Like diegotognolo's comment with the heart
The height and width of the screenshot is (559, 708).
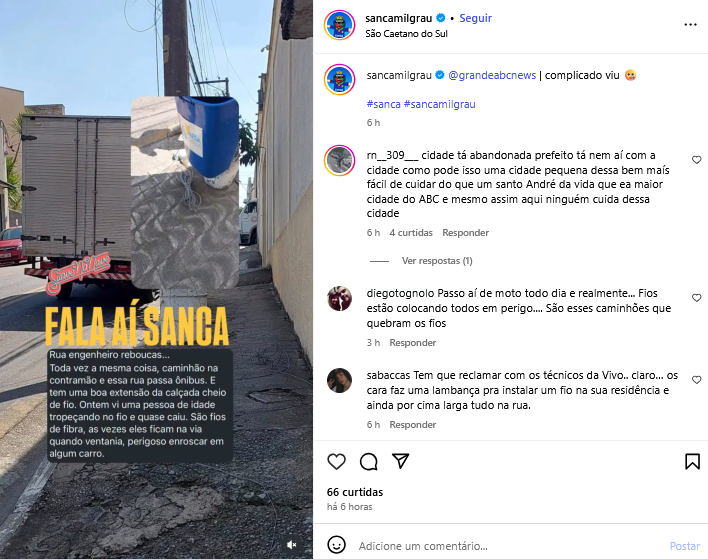tap(696, 298)
